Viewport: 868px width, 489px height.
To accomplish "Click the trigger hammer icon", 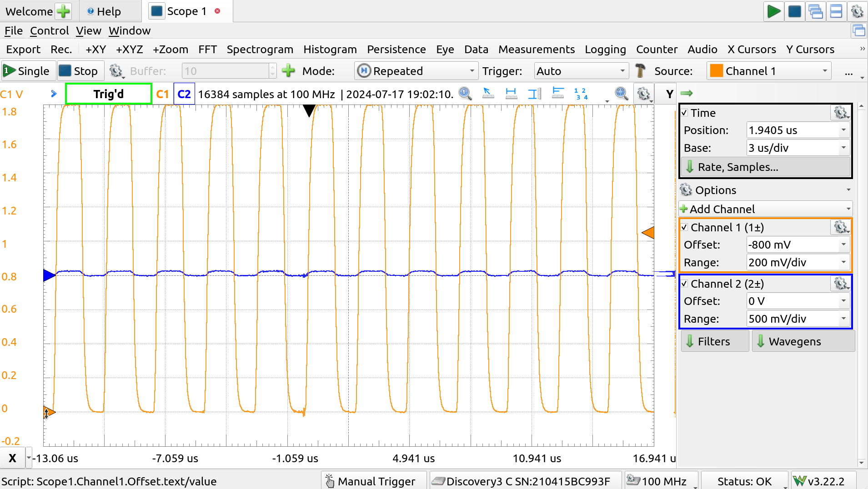I will tap(640, 71).
